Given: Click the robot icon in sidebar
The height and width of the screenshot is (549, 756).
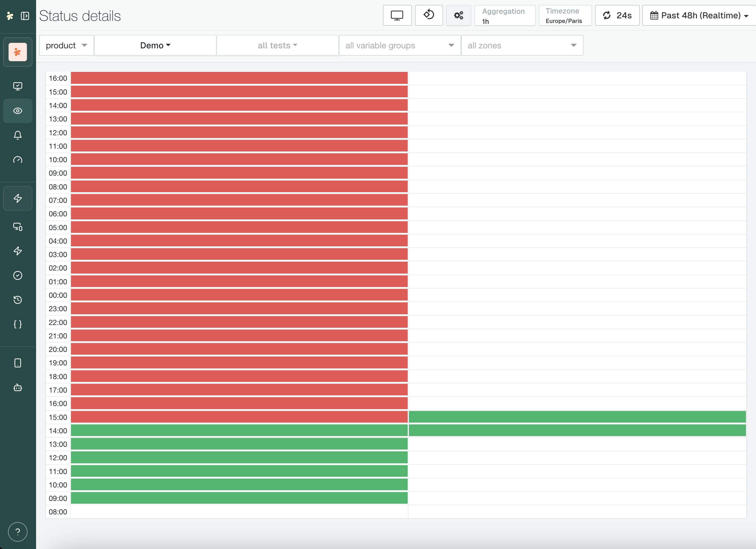Looking at the screenshot, I should 18,387.
